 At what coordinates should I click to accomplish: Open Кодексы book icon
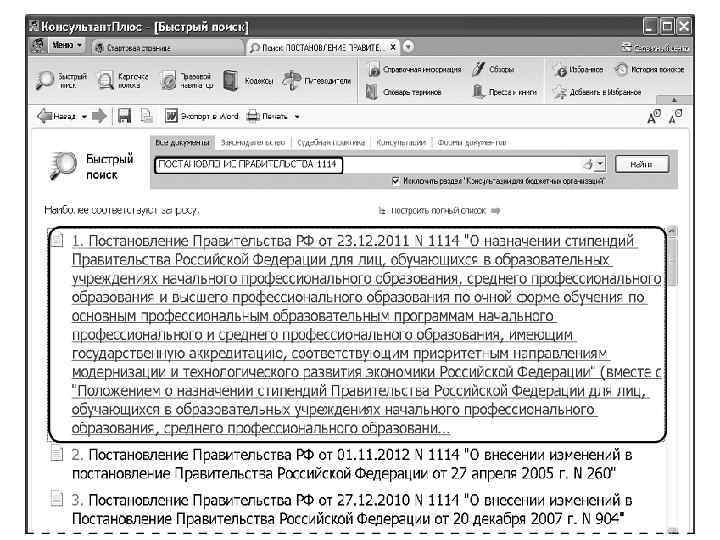click(x=231, y=80)
